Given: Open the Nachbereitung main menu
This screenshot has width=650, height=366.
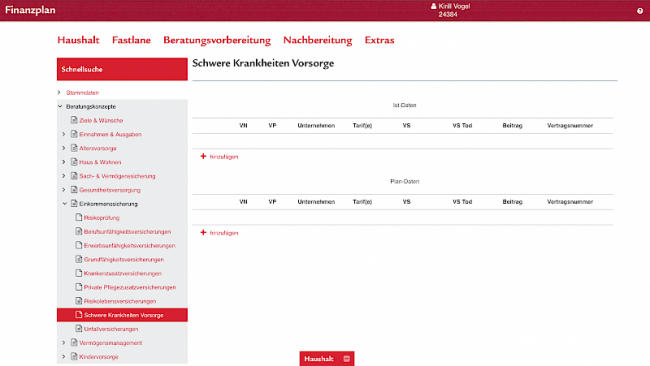Looking at the screenshot, I should click(x=318, y=40).
